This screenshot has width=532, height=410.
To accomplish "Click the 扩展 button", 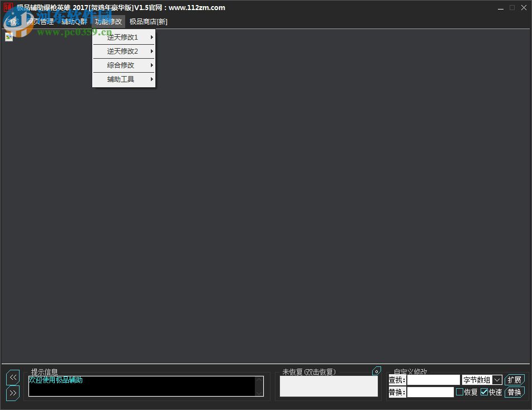I will tap(514, 380).
